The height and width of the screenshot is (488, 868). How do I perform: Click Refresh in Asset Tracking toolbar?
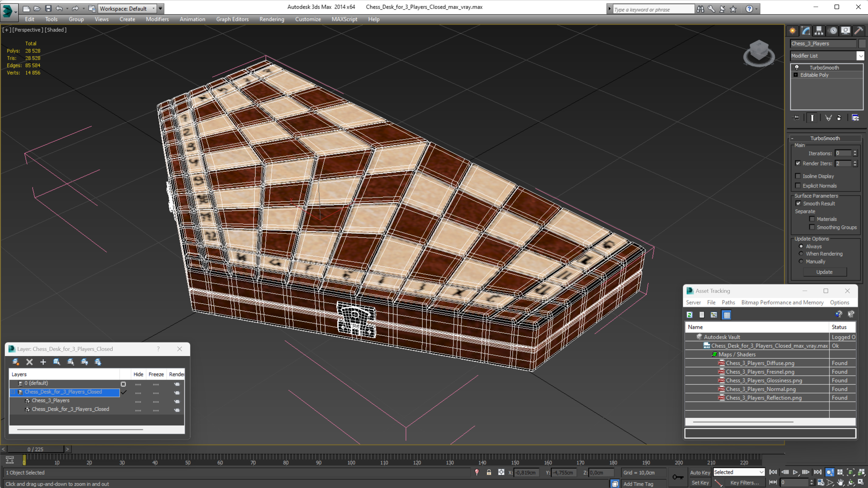[x=689, y=315]
